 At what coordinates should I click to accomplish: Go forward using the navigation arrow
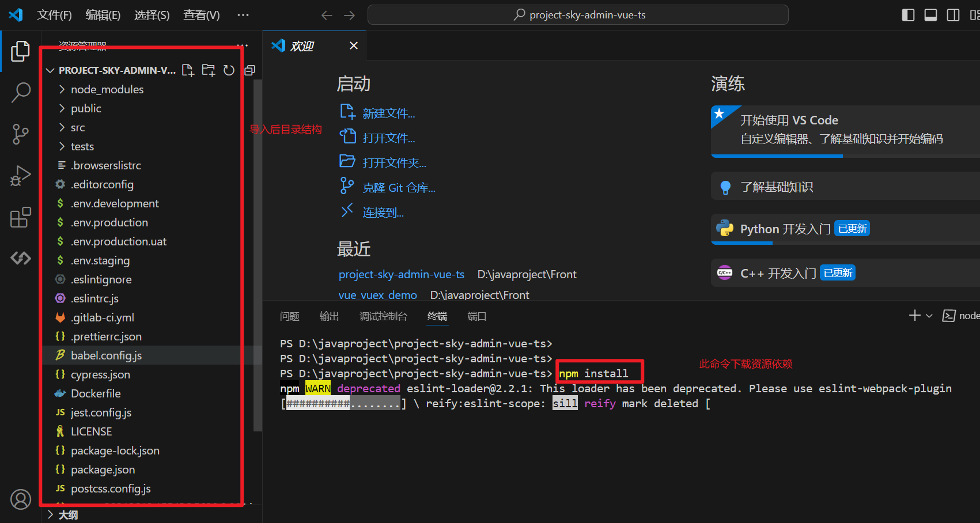[350, 15]
